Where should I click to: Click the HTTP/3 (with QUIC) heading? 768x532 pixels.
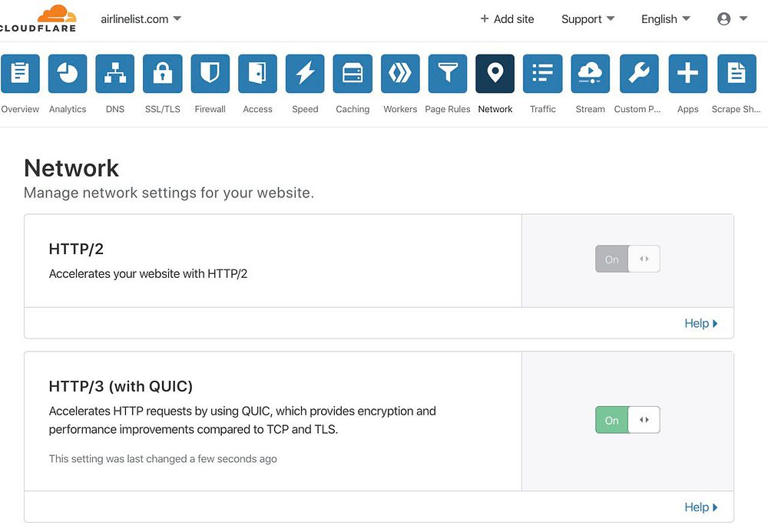pos(121,387)
